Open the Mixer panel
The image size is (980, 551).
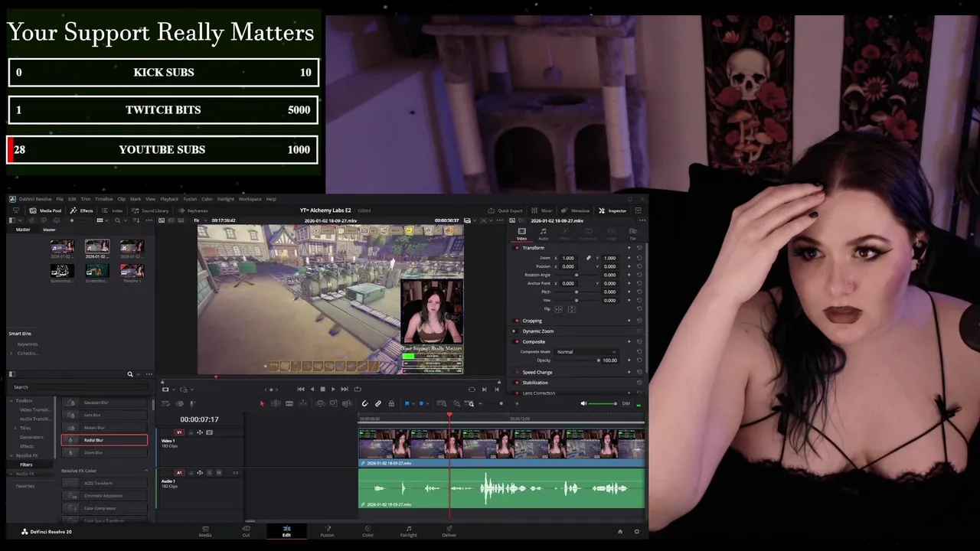[542, 210]
